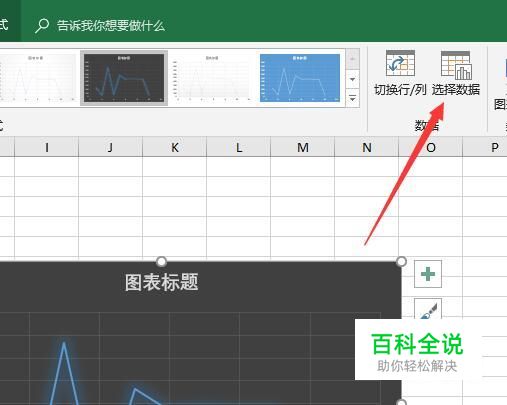Click the chart title 图表标题

(x=161, y=282)
